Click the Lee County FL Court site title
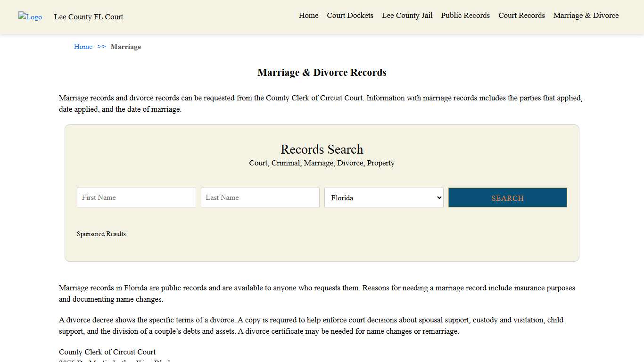The height and width of the screenshot is (362, 644). coord(89,16)
